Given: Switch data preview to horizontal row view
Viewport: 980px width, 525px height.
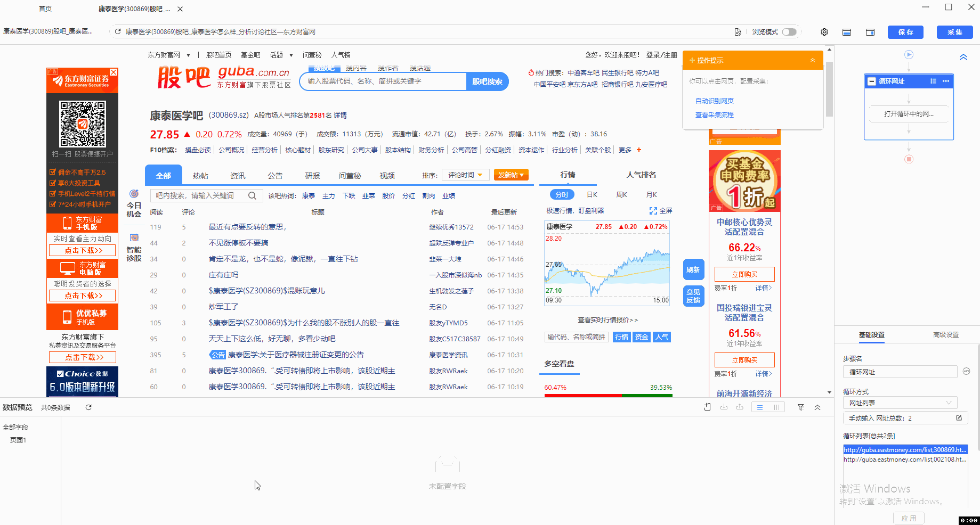Looking at the screenshot, I should click(x=760, y=407).
